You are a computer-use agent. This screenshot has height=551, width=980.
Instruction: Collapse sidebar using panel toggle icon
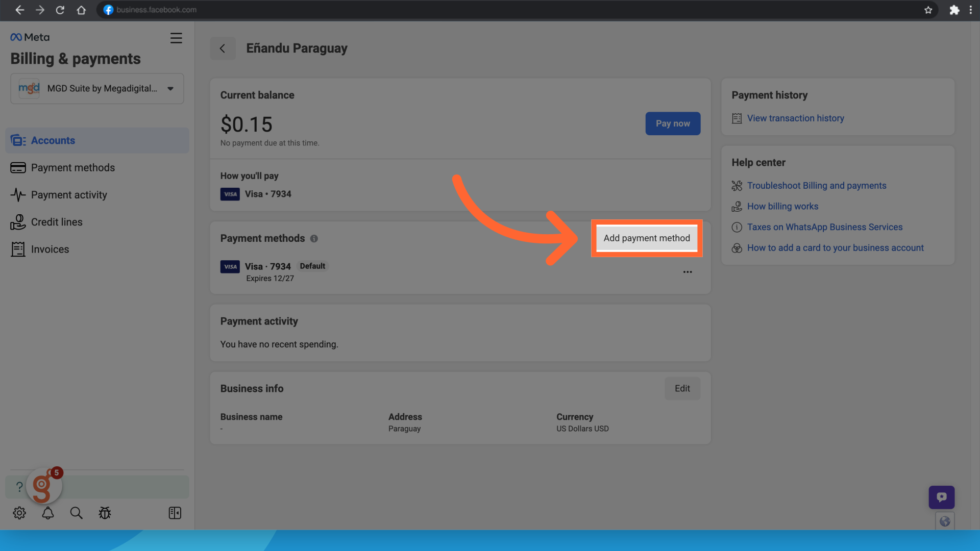(x=175, y=513)
